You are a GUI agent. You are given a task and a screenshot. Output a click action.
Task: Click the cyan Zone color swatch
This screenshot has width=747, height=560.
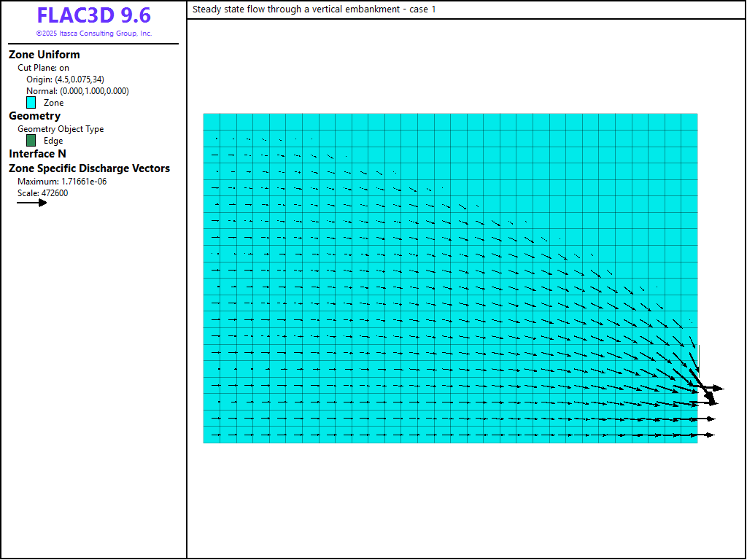coord(31,103)
